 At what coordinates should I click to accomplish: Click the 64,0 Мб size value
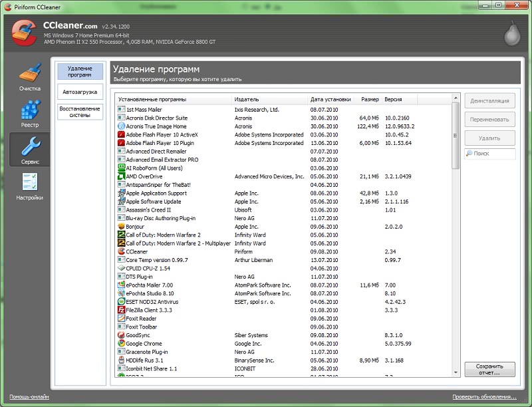369,118
